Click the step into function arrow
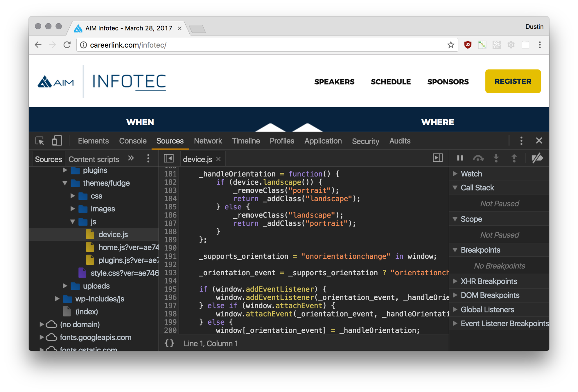Viewport: 578px width, 392px height. click(x=496, y=158)
